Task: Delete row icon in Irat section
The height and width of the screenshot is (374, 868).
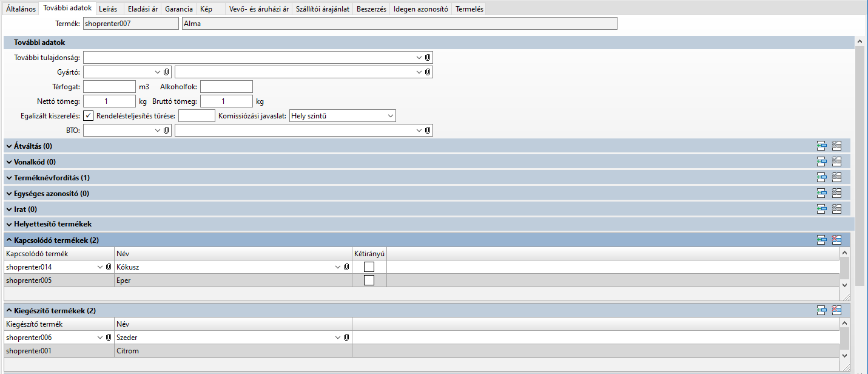Action: pyautogui.click(x=837, y=209)
